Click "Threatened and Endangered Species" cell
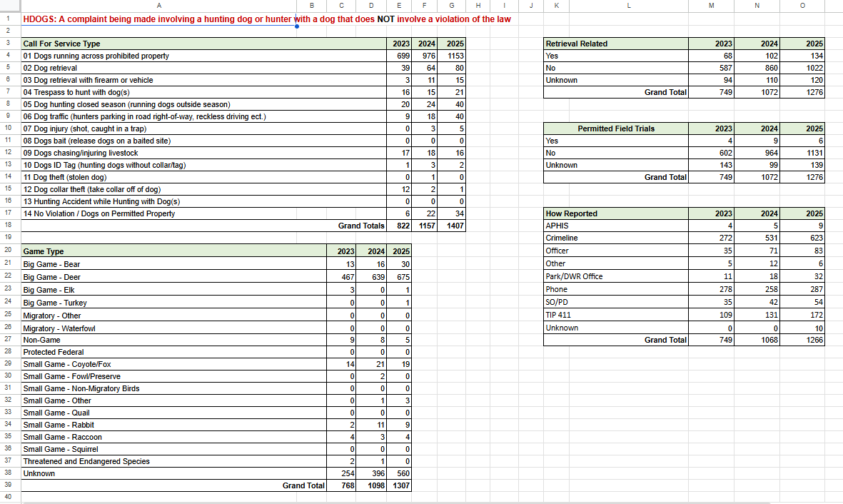843x504 pixels. tap(86, 461)
